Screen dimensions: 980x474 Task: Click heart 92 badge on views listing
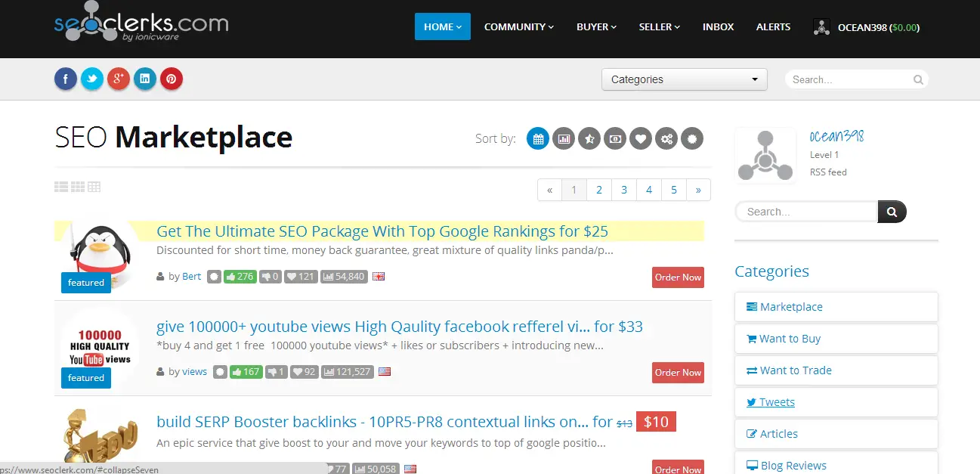pyautogui.click(x=304, y=372)
